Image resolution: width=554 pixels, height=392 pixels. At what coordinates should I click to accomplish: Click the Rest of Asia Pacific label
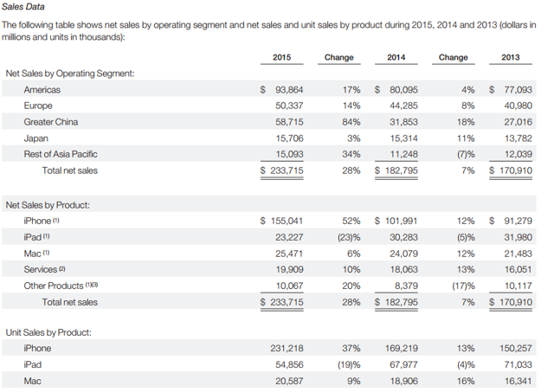(61, 154)
